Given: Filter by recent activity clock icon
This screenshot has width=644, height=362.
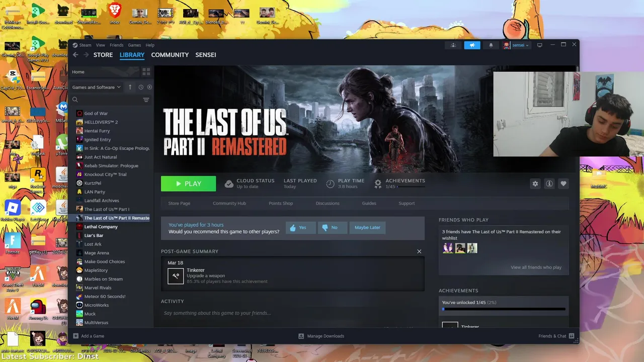Looking at the screenshot, I should (141, 87).
